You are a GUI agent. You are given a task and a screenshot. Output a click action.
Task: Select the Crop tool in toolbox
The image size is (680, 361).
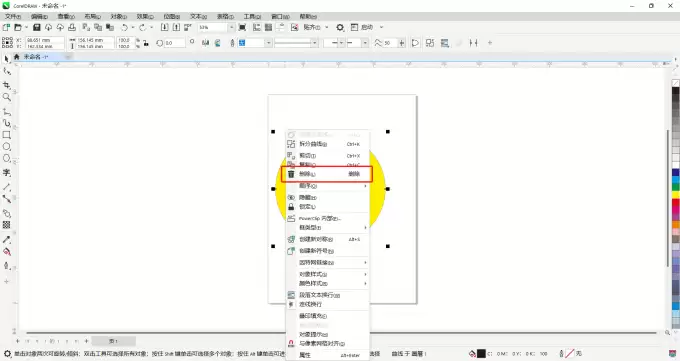pyautogui.click(x=7, y=85)
